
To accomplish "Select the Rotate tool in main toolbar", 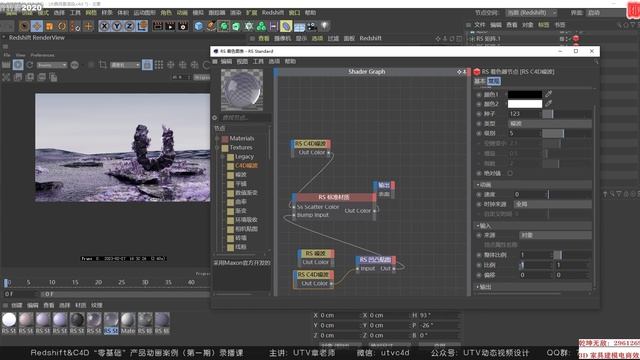I will coord(62,27).
